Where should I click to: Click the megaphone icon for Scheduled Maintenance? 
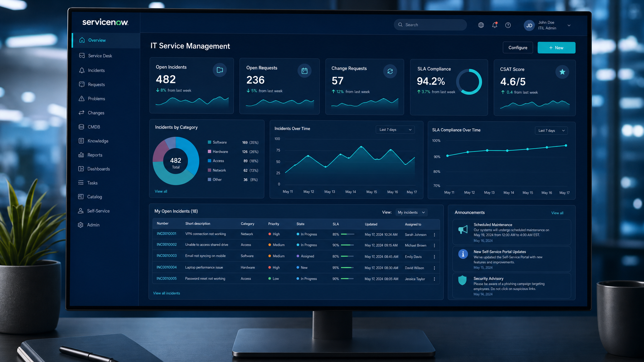coord(463,230)
